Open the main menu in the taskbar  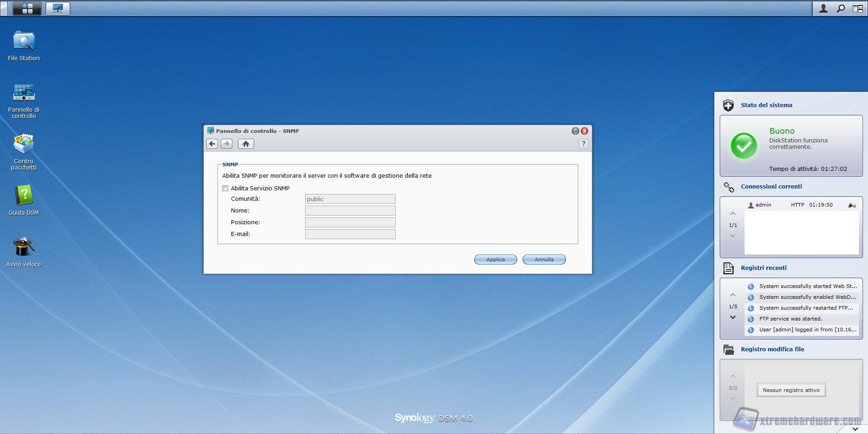click(27, 8)
